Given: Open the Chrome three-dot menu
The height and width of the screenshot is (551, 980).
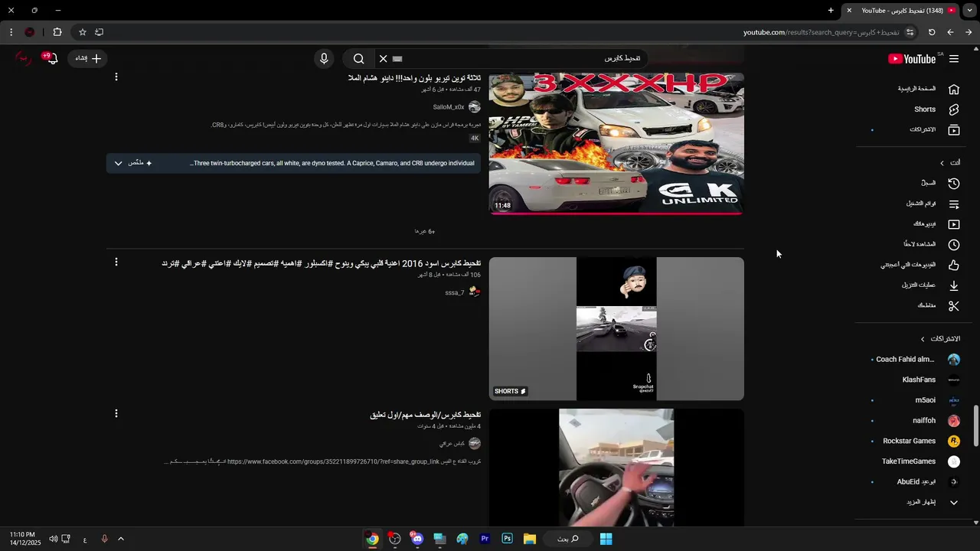Looking at the screenshot, I should pyautogui.click(x=11, y=32).
